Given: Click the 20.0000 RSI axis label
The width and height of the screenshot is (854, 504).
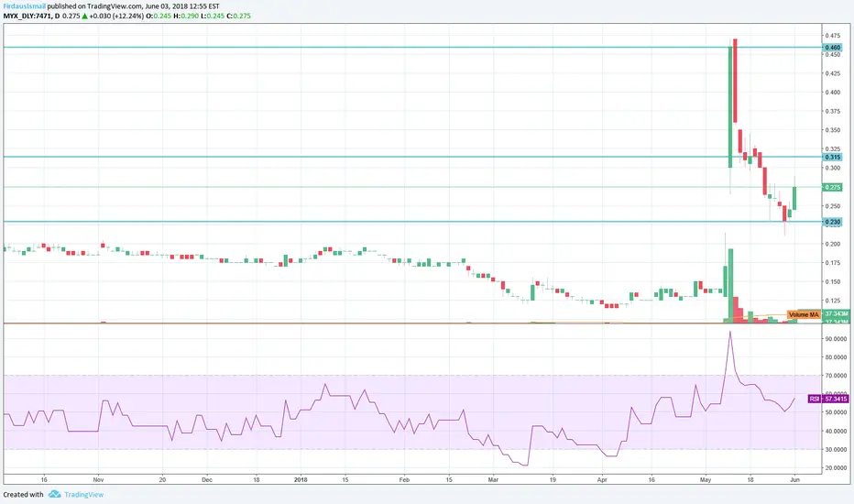Looking at the screenshot, I should pyautogui.click(x=836, y=468).
